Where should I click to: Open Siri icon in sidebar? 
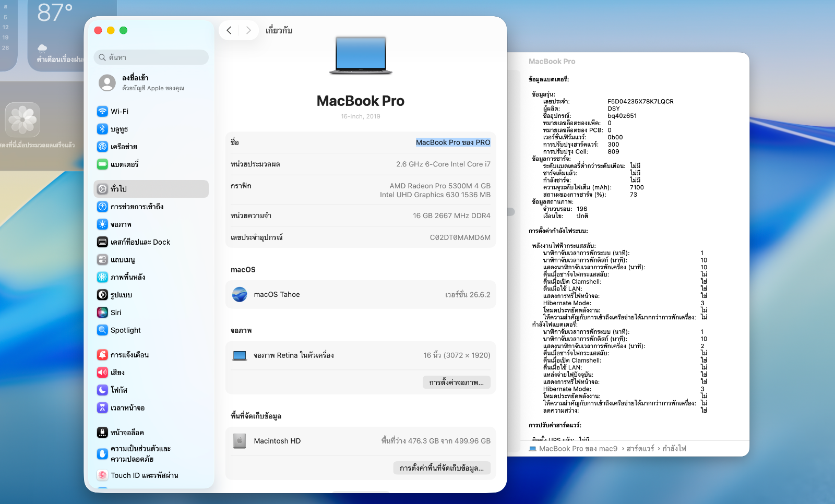point(102,313)
